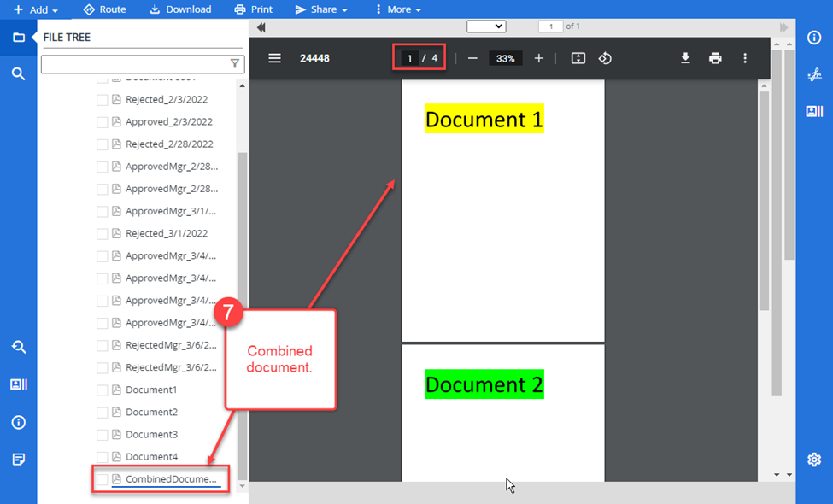Click the filter funnel in the file tree search
This screenshot has width=833, height=504.
233,63
